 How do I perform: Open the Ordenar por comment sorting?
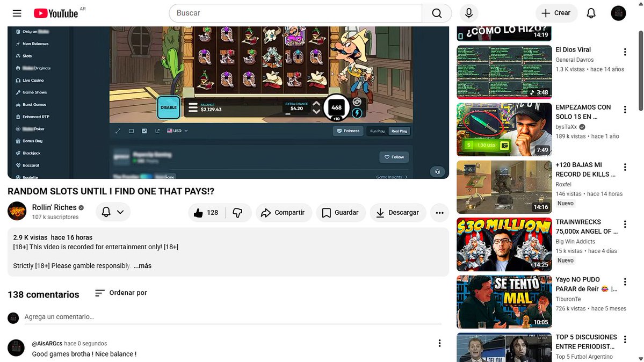point(121,293)
